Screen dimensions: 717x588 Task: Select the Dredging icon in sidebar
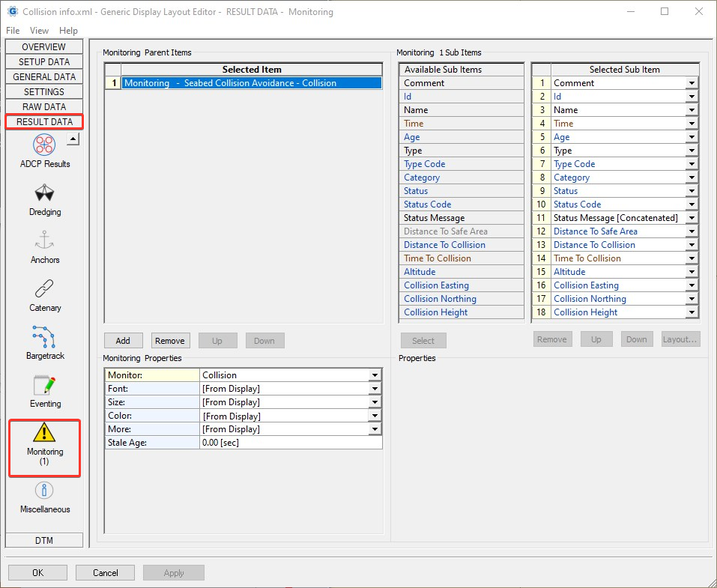[44, 194]
